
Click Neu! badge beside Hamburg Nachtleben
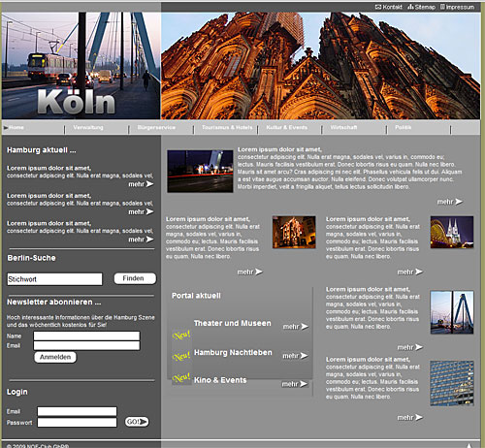click(x=181, y=357)
